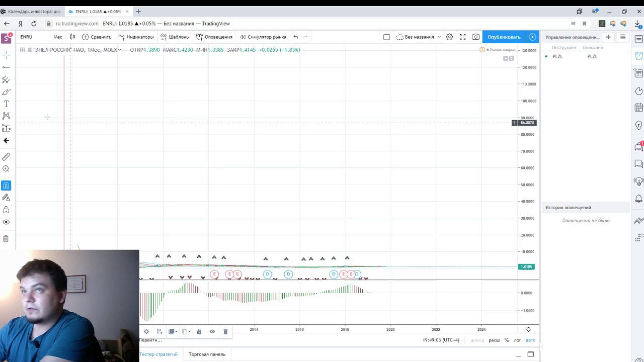The width and height of the screenshot is (644, 362).
Task: Click the "Опубликовать" button
Action: pyautogui.click(x=504, y=37)
